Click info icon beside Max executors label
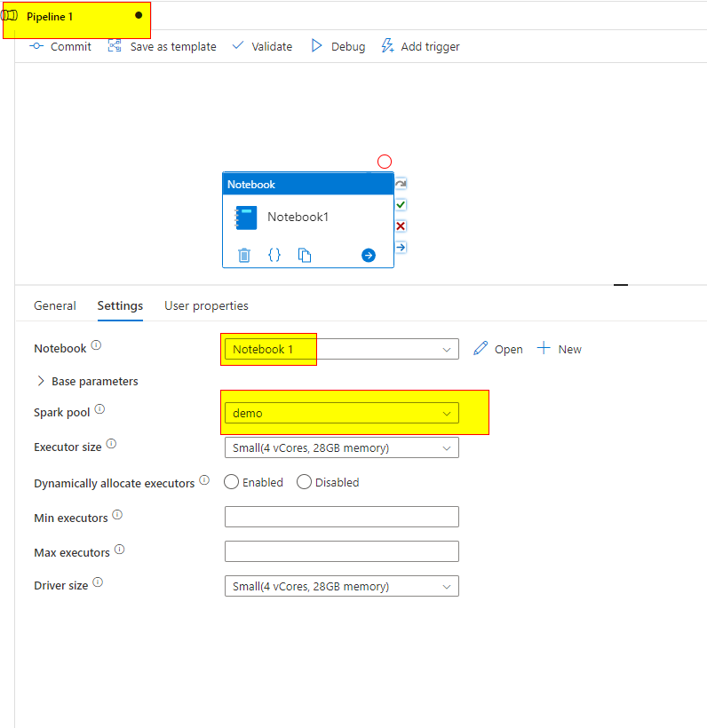 tap(120, 550)
